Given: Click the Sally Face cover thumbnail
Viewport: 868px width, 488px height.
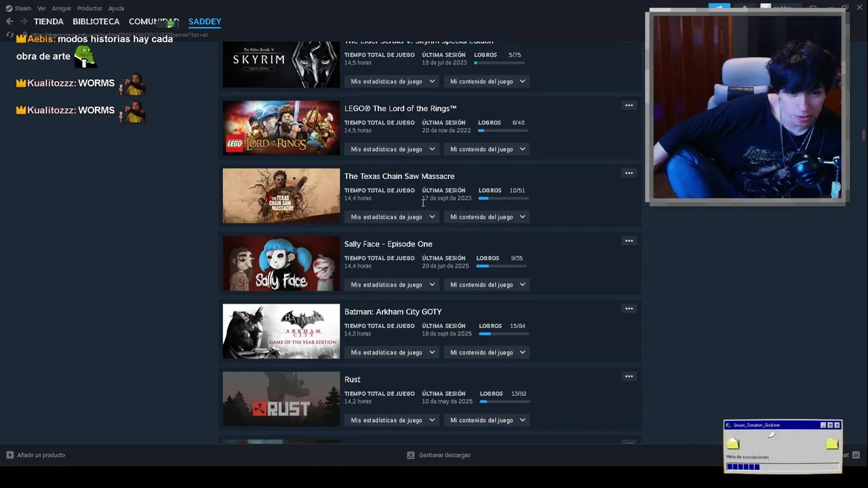Looking at the screenshot, I should pos(281,264).
